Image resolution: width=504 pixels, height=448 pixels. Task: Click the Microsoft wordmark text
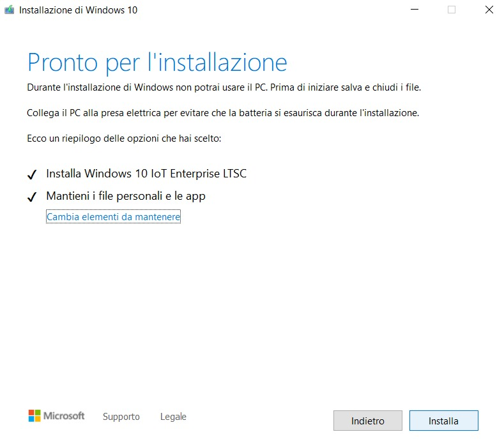(64, 416)
